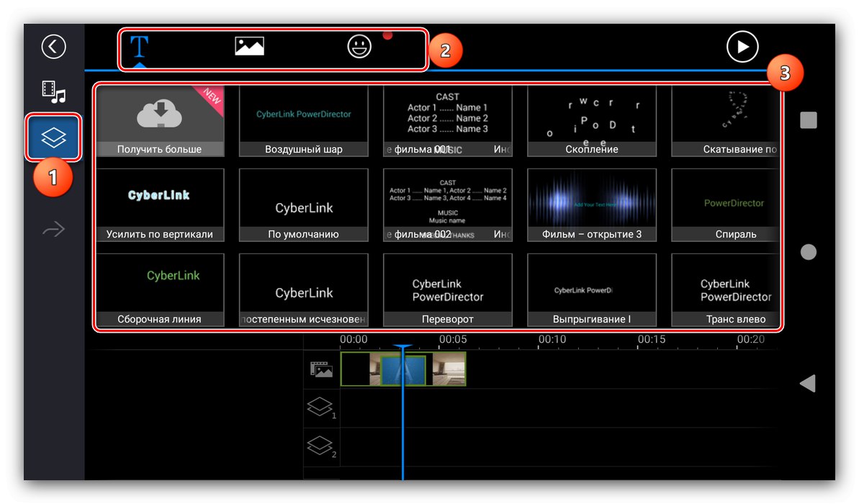Select the blue clip on the timeline
This screenshot has height=504, width=859.
pos(403,370)
